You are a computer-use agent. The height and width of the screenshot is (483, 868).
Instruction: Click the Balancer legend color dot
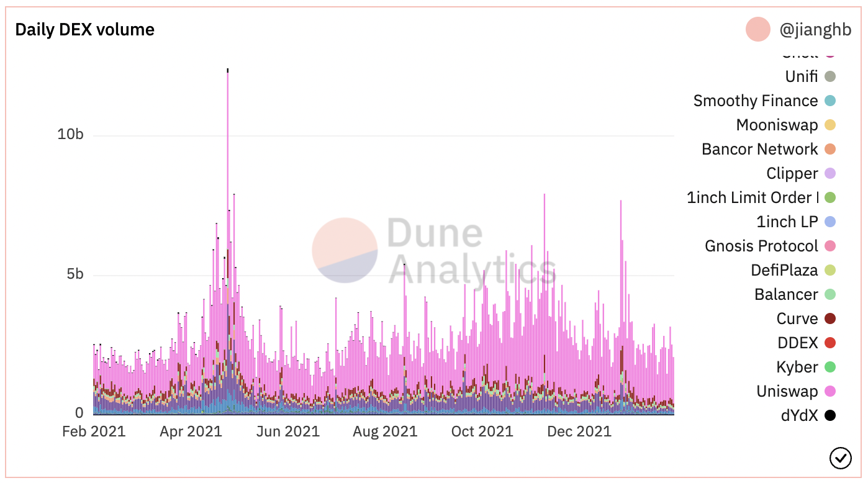(830, 295)
